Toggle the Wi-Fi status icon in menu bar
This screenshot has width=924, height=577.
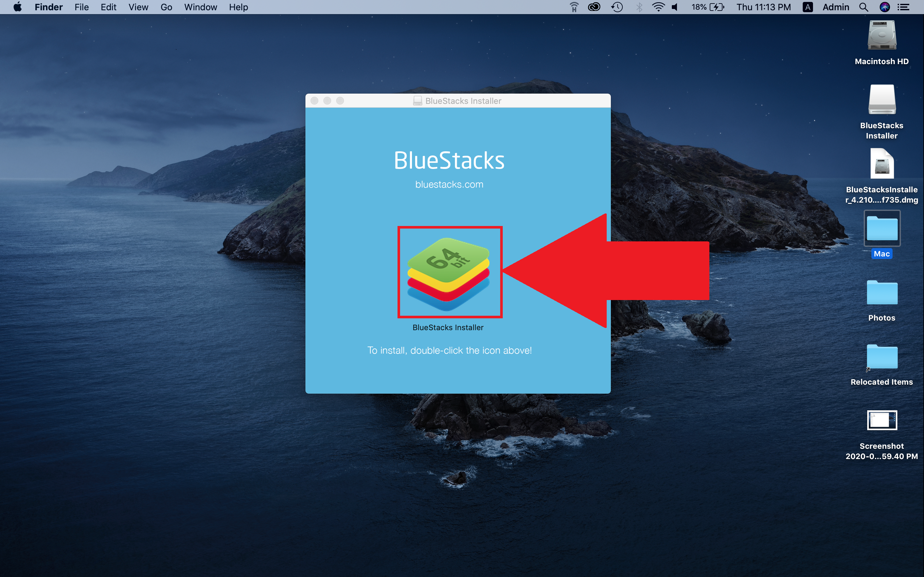point(658,7)
